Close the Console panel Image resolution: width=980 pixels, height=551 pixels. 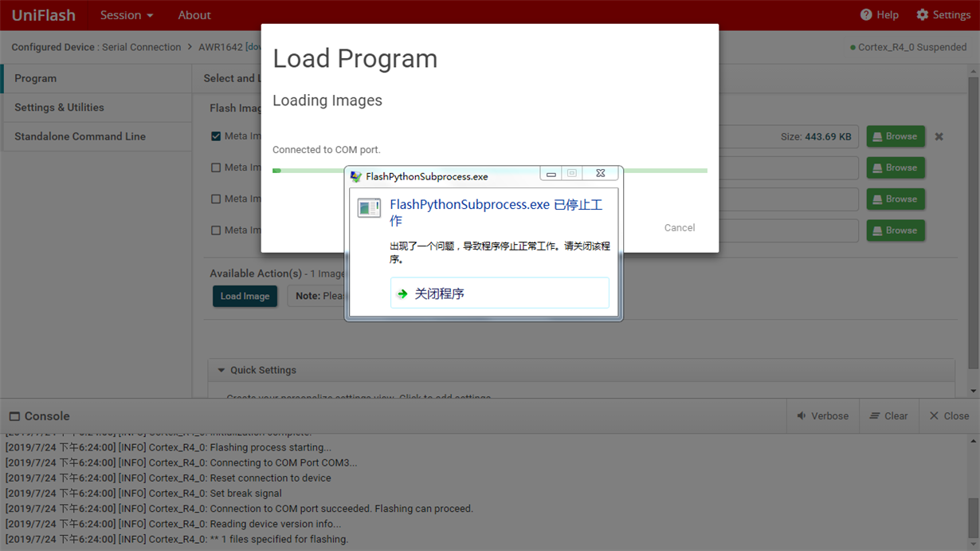[949, 416]
